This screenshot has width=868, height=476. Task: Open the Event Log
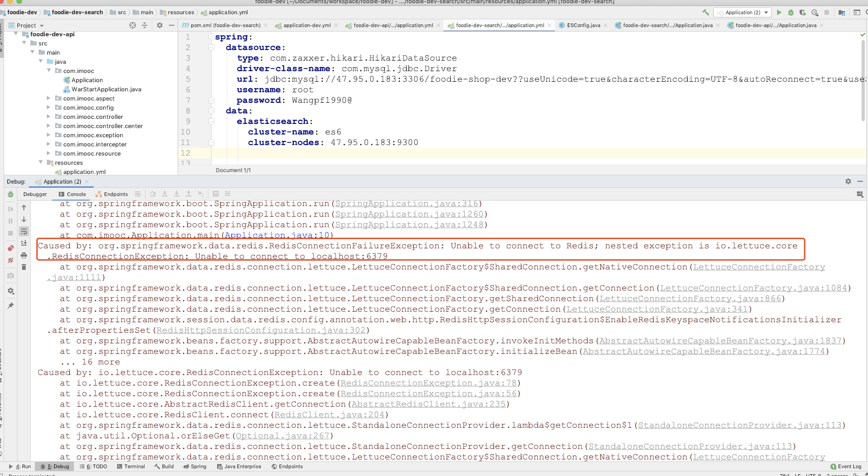click(846, 466)
